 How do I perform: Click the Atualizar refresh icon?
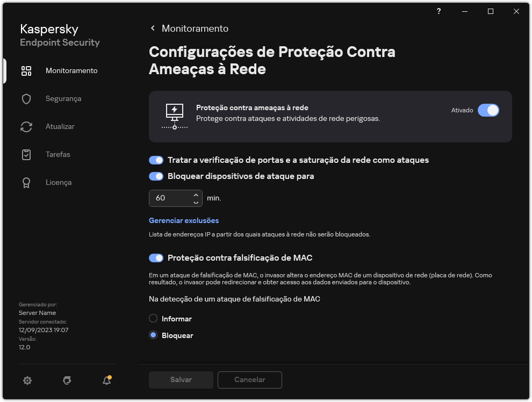pyautogui.click(x=26, y=126)
